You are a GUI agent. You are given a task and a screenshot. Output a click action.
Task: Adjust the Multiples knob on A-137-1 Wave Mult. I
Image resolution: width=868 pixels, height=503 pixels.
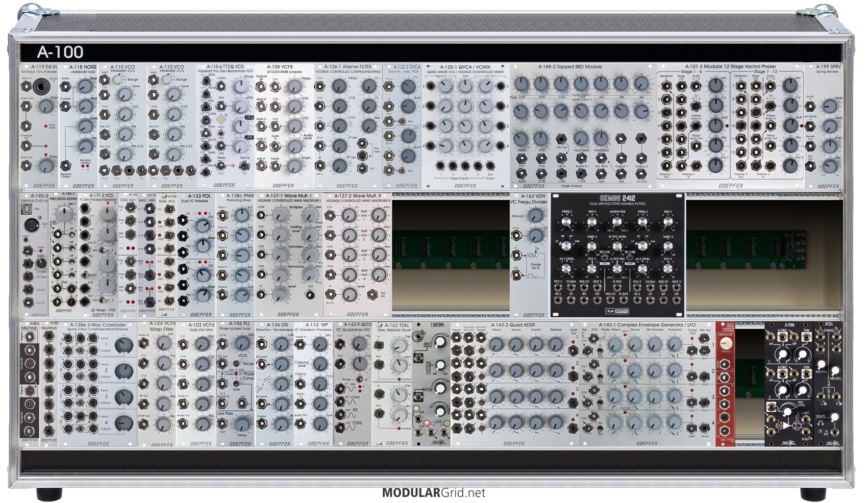pyautogui.click(x=280, y=215)
